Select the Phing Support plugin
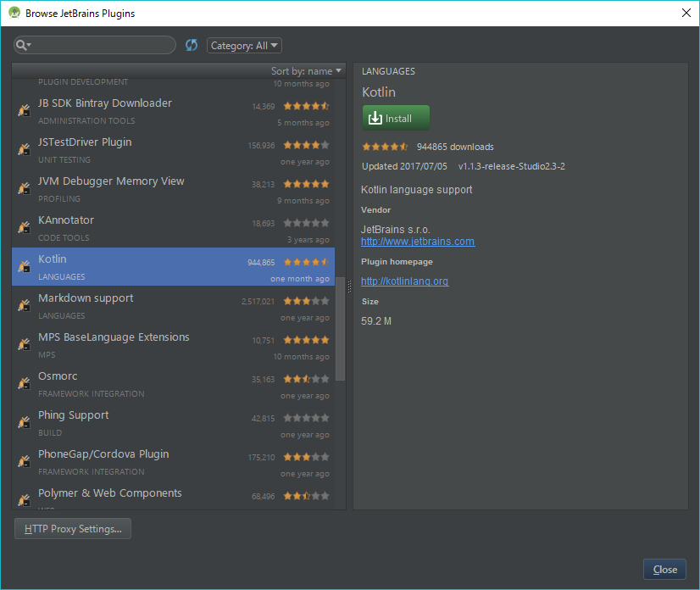700x590 pixels. (173, 423)
